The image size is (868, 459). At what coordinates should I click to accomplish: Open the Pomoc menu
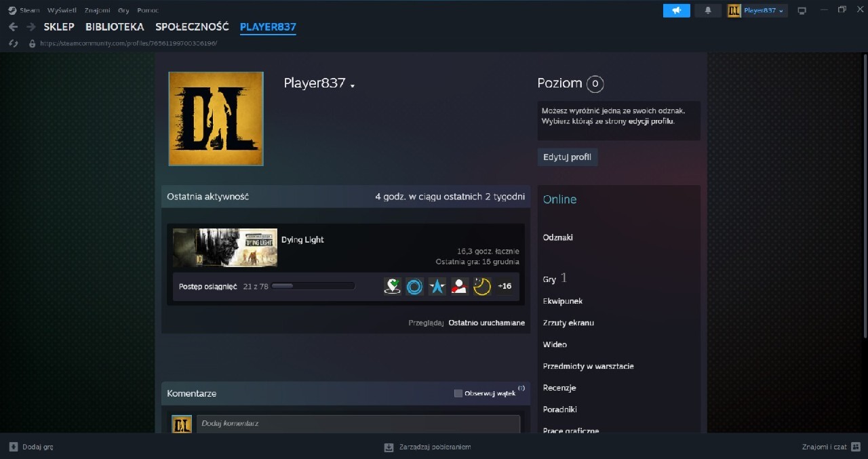pos(147,10)
